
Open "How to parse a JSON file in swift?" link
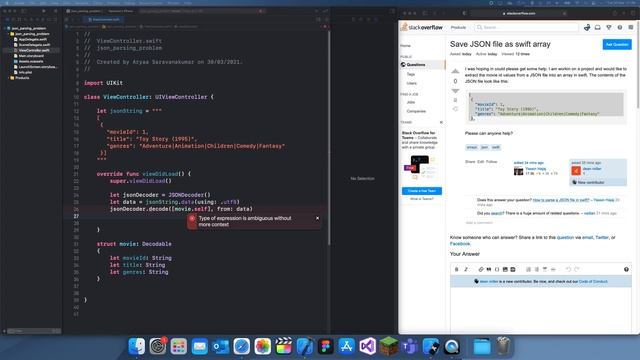561,200
